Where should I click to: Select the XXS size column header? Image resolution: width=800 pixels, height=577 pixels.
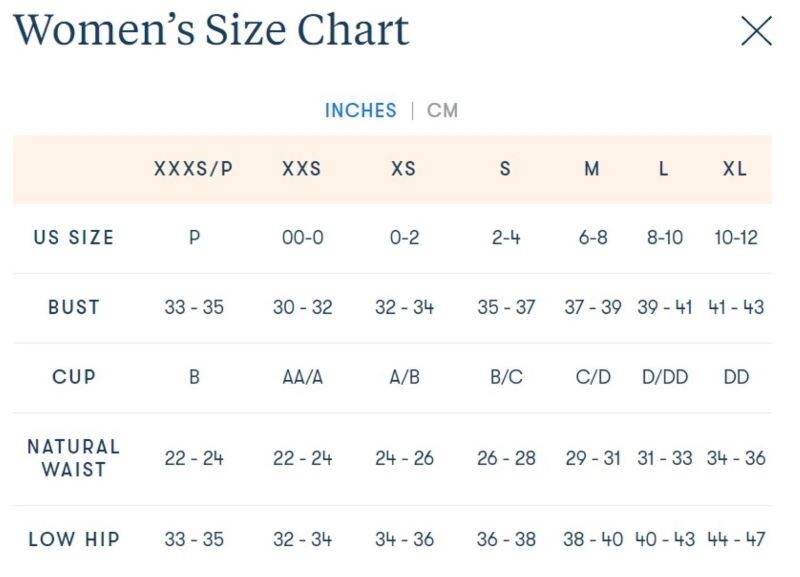click(301, 169)
